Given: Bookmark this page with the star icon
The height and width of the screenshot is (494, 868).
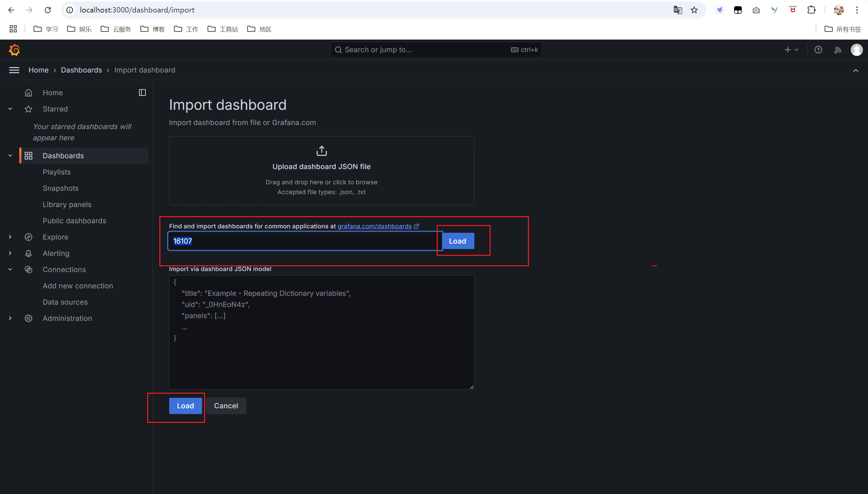Looking at the screenshot, I should (x=694, y=10).
